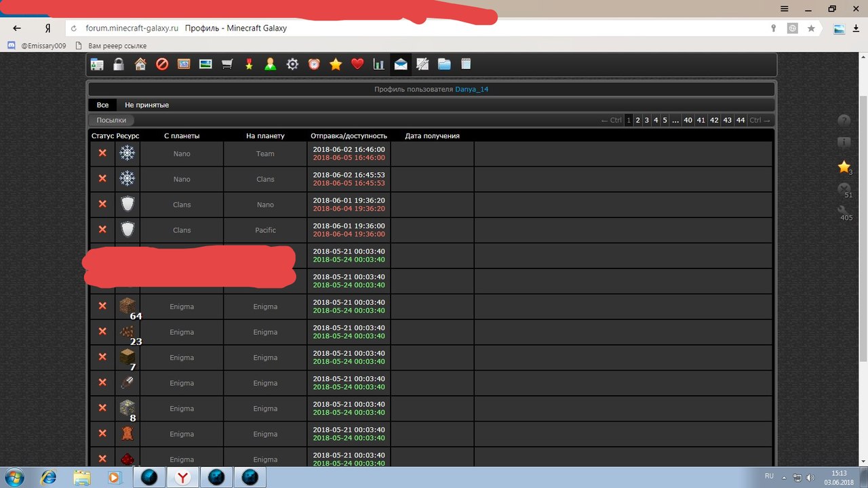Open the blue folder icon in toolbar
The image size is (868, 488).
444,64
